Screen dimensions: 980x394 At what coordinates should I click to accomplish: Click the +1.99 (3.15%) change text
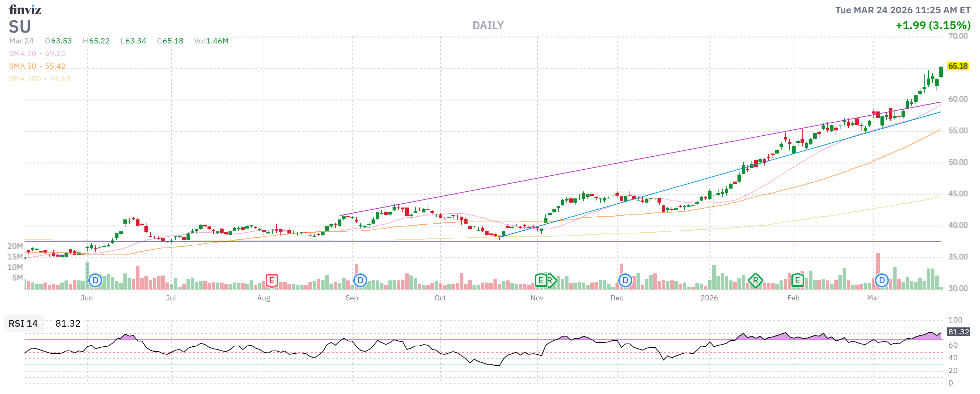(933, 26)
